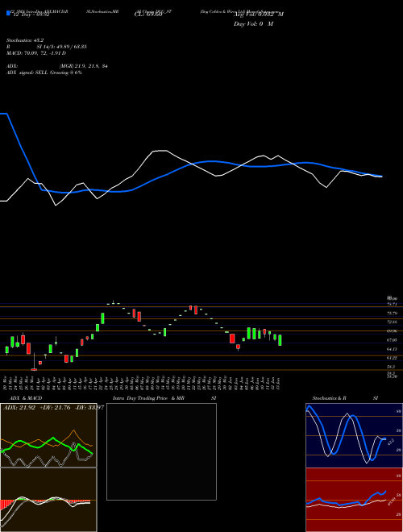Screen dimensions: 403x532
Task: Click 'Intra Day Trading Price & MR' heading
Action: pos(149,398)
